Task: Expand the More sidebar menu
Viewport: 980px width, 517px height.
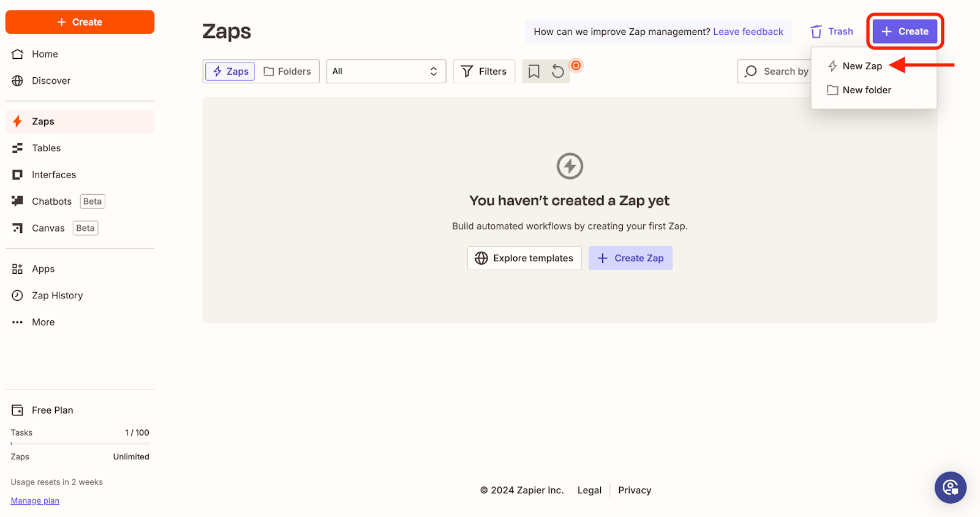Action: point(43,322)
